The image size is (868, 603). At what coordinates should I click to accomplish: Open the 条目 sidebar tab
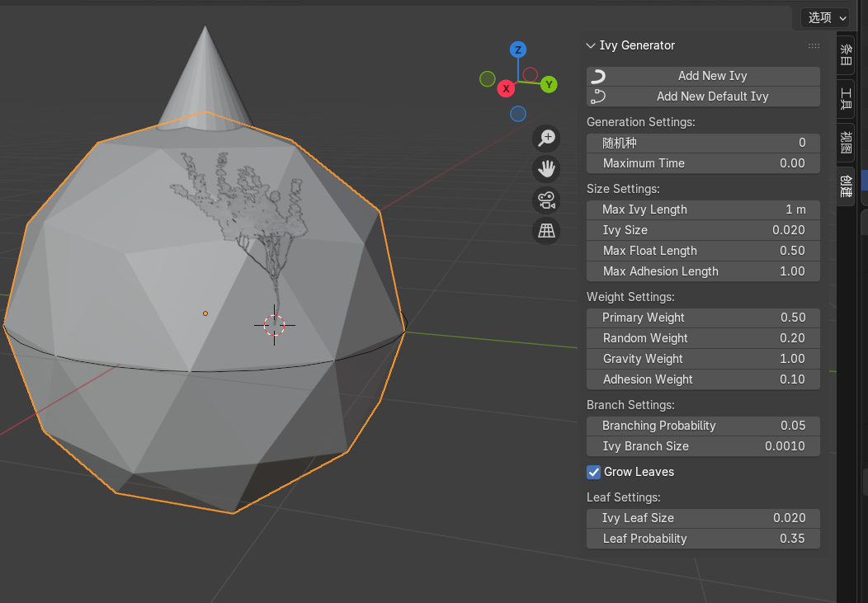845,54
